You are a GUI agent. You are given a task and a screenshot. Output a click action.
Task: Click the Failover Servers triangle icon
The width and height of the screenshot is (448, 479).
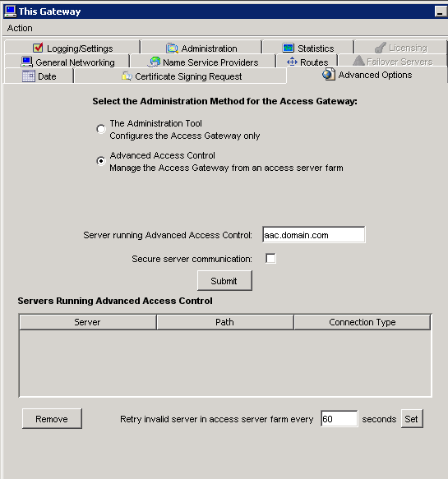pos(358,61)
